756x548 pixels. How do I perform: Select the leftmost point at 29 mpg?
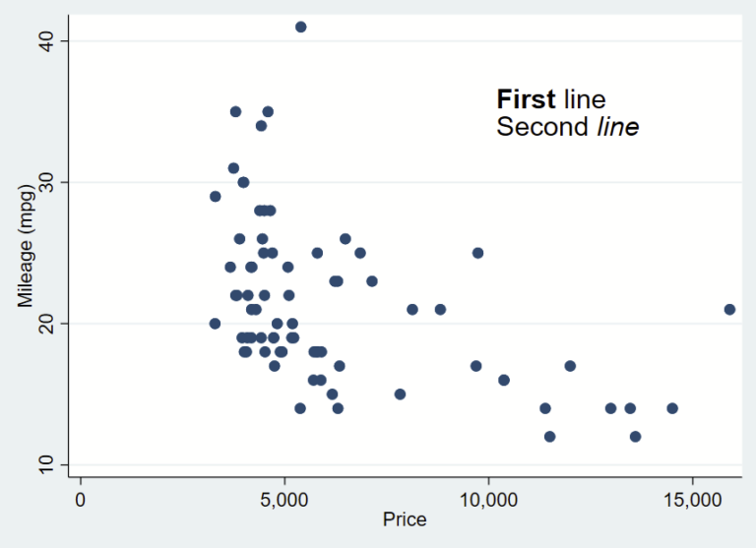215,196
